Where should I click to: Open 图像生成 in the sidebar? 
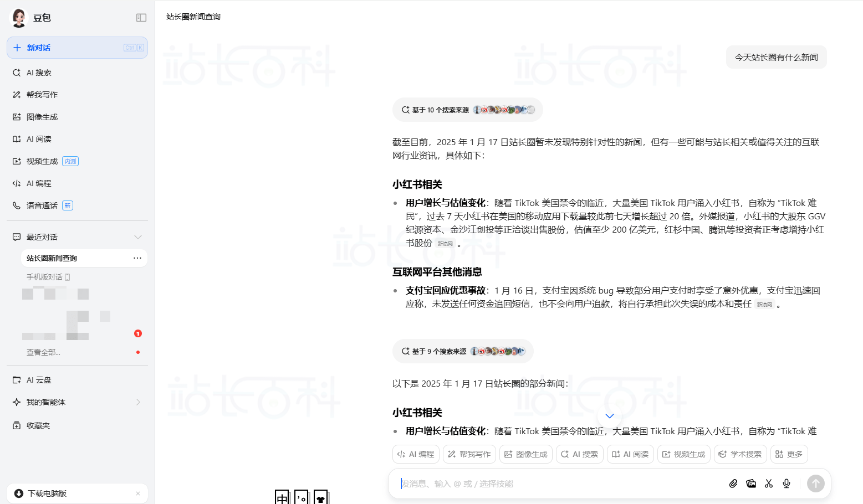click(77, 117)
